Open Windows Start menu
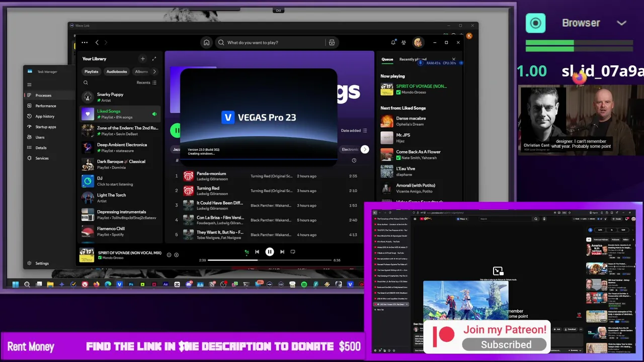Image resolution: width=644 pixels, height=362 pixels. click(16, 285)
